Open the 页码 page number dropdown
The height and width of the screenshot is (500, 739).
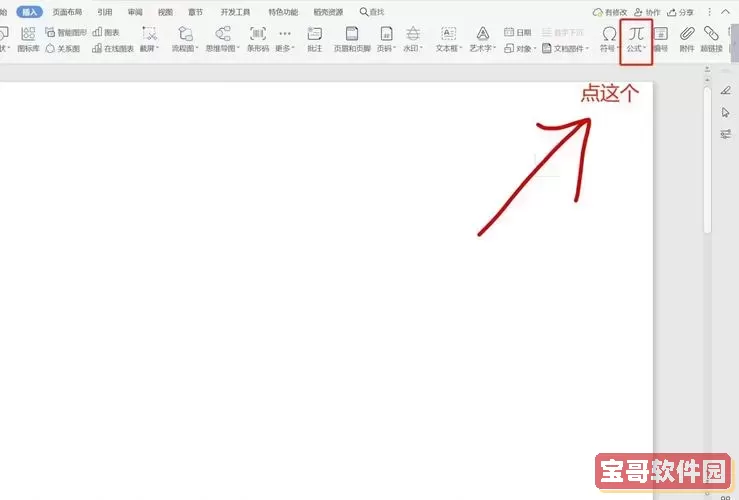[x=386, y=40]
